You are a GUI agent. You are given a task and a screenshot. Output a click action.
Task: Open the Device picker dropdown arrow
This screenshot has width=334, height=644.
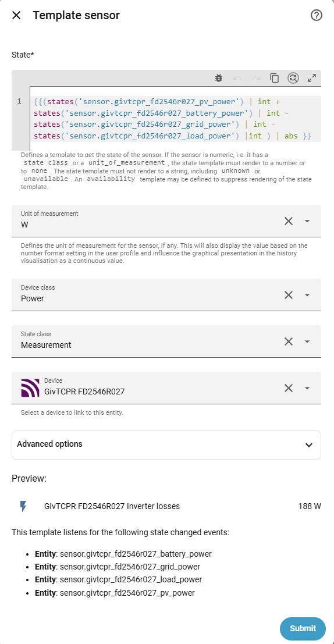pyautogui.click(x=307, y=387)
